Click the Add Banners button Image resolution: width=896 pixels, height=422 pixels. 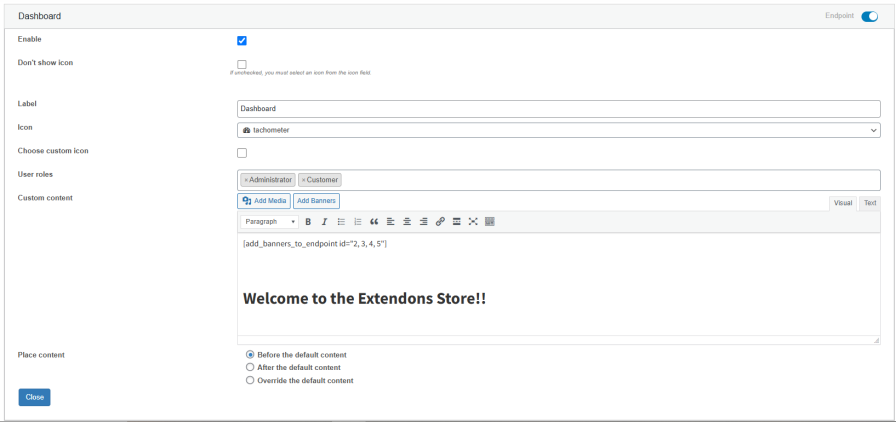[317, 201]
